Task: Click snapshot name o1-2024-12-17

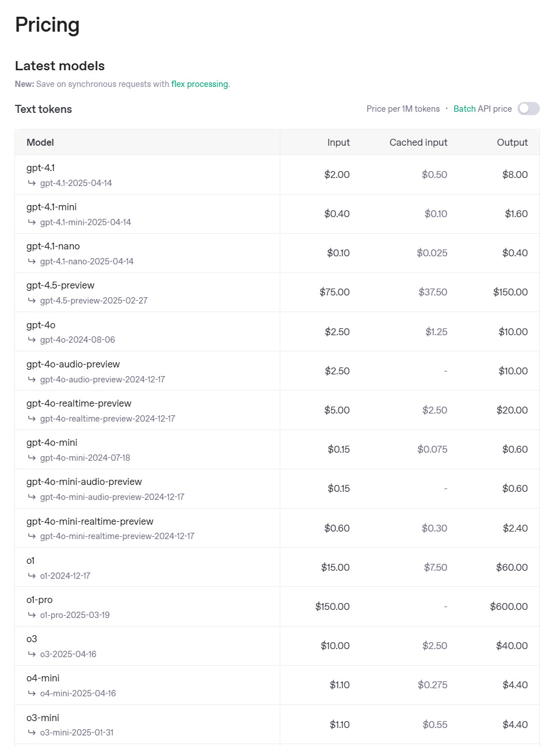Action: [x=65, y=576]
